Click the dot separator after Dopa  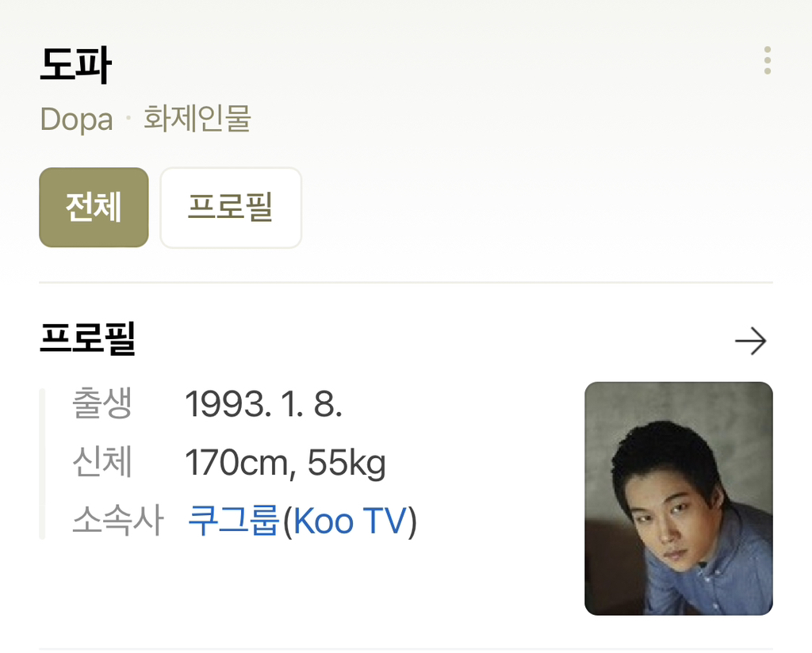(x=128, y=120)
